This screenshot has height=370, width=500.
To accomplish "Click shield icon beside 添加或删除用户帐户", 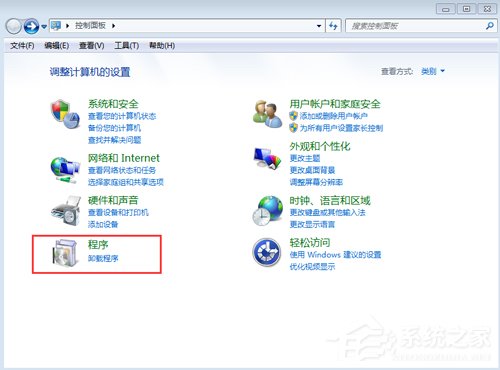I will click(x=293, y=116).
